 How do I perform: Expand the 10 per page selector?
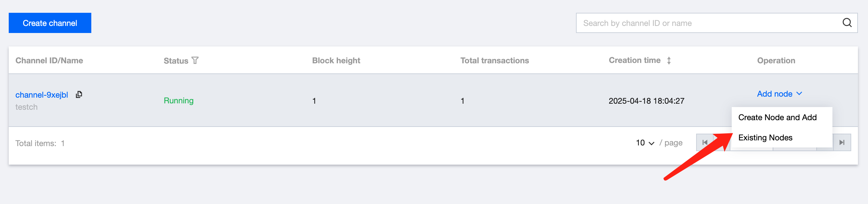pyautogui.click(x=645, y=143)
